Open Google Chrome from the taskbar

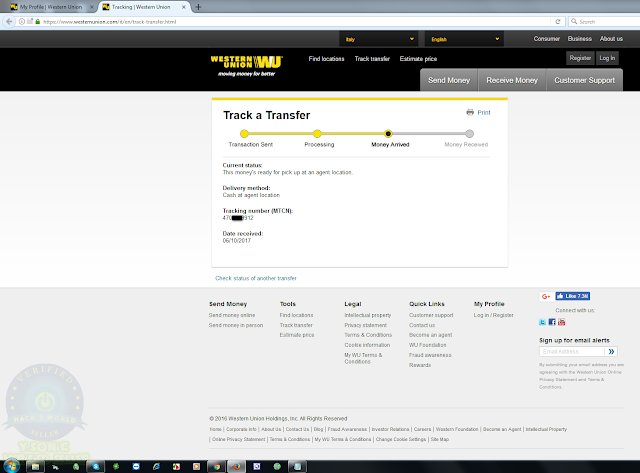(x=217, y=466)
